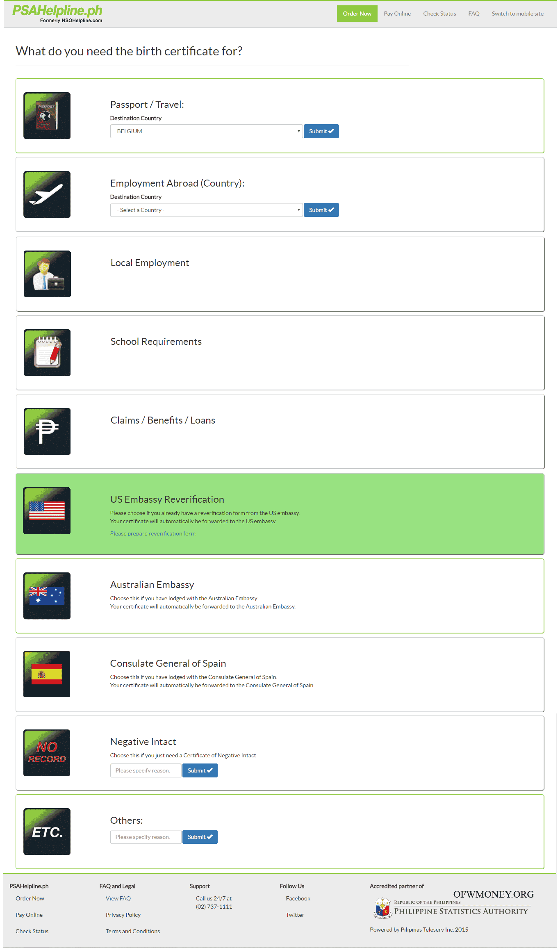Viewport: 560px width, 948px height.
Task: Open View FAQ footer link
Action: point(118,898)
